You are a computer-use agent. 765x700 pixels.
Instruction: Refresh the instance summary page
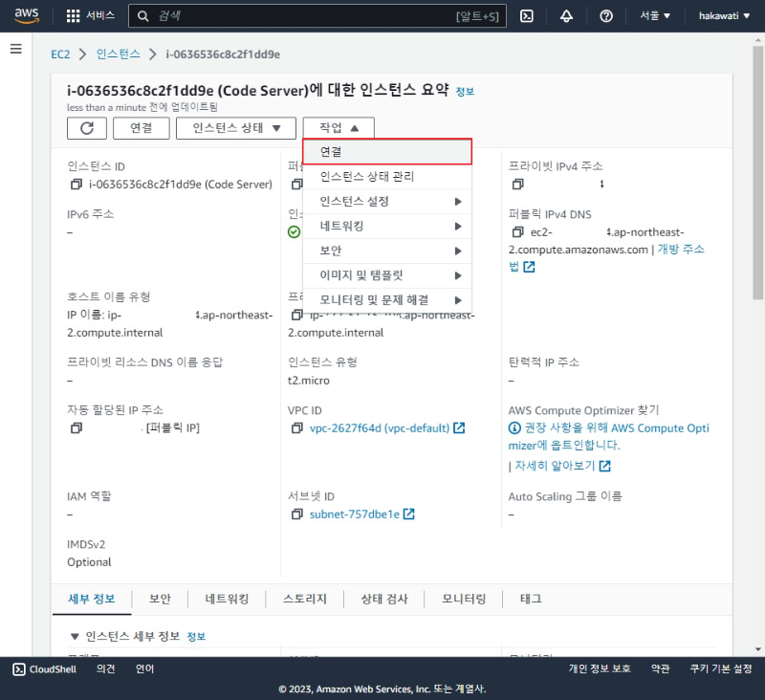[86, 127]
